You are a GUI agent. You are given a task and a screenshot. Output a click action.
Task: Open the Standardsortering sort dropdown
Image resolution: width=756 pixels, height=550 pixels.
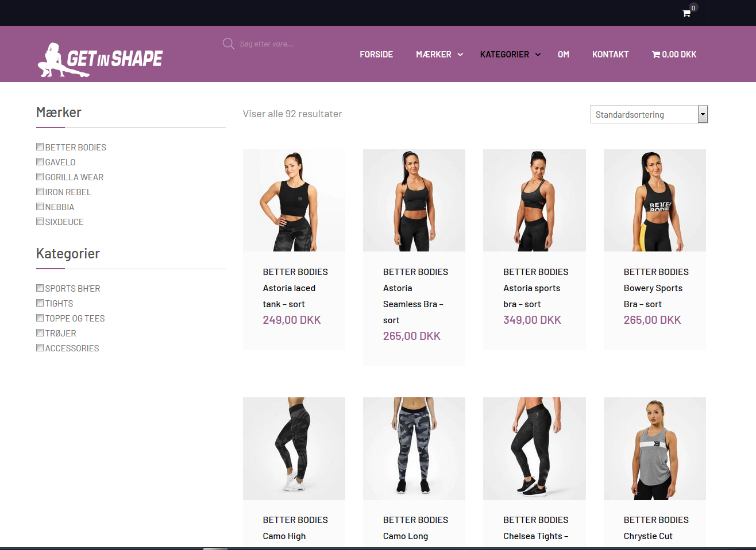pyautogui.click(x=649, y=114)
